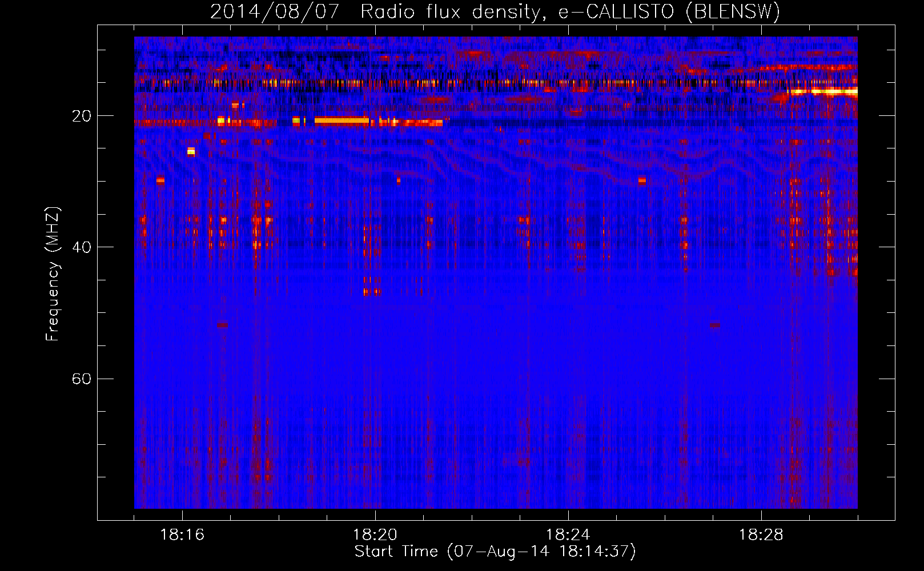This screenshot has width=924, height=571.
Task: Click the "18:16" time tick label
Action: pyautogui.click(x=182, y=535)
